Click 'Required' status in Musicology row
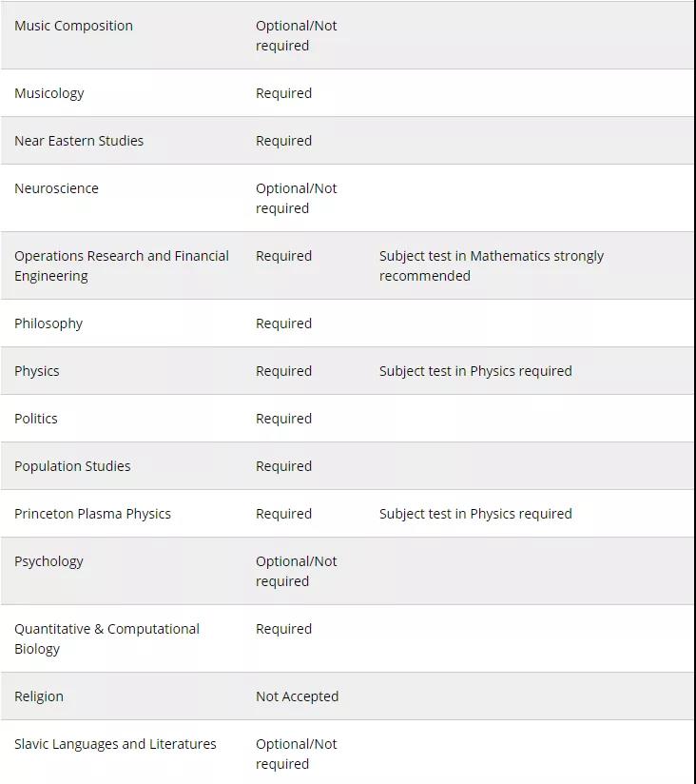Image resolution: width=696 pixels, height=784 pixels. (283, 93)
